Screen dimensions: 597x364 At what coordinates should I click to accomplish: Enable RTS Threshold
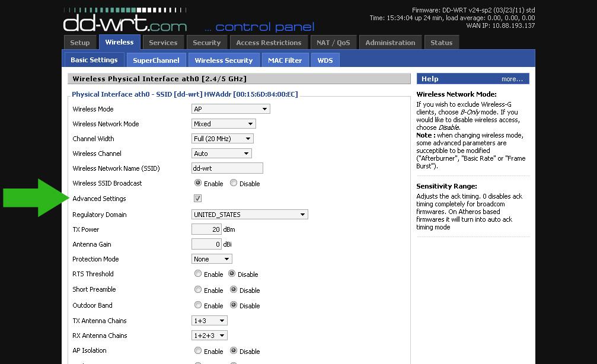[x=198, y=273]
